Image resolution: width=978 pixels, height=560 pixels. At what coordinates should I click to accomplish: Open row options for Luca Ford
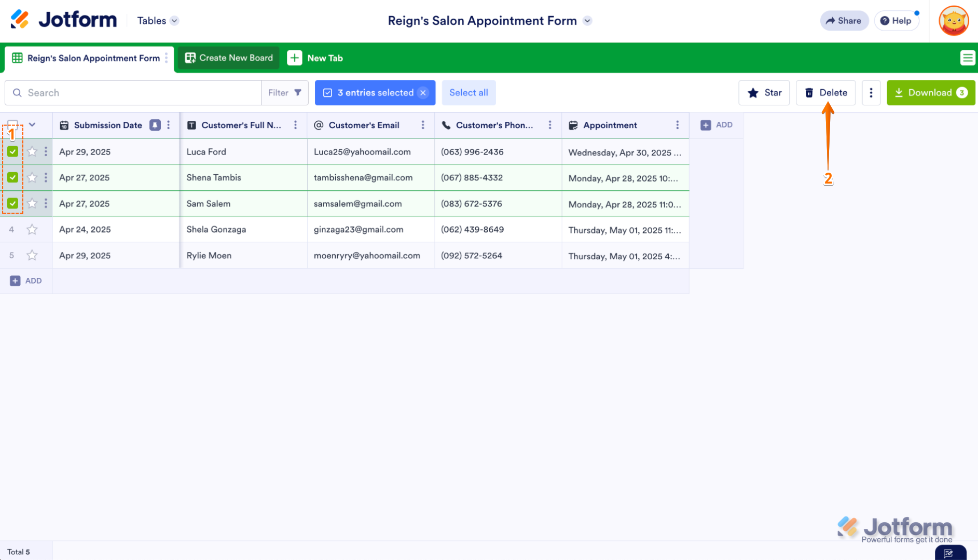[46, 151]
